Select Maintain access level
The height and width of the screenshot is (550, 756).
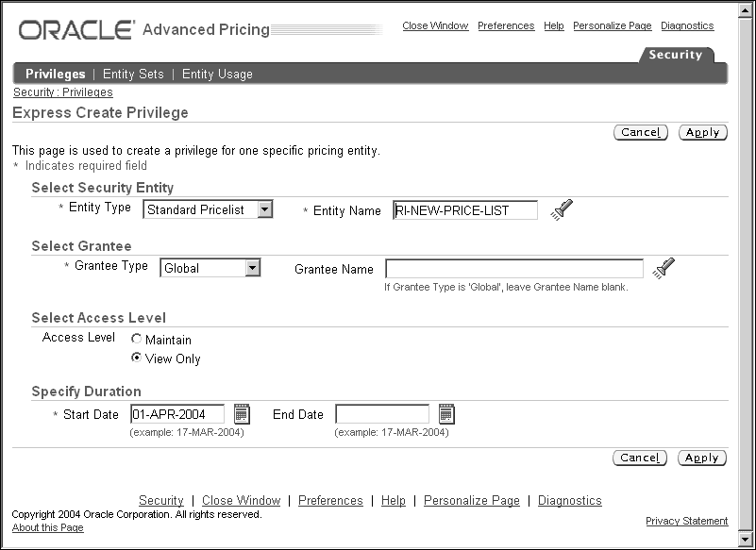pos(137,339)
